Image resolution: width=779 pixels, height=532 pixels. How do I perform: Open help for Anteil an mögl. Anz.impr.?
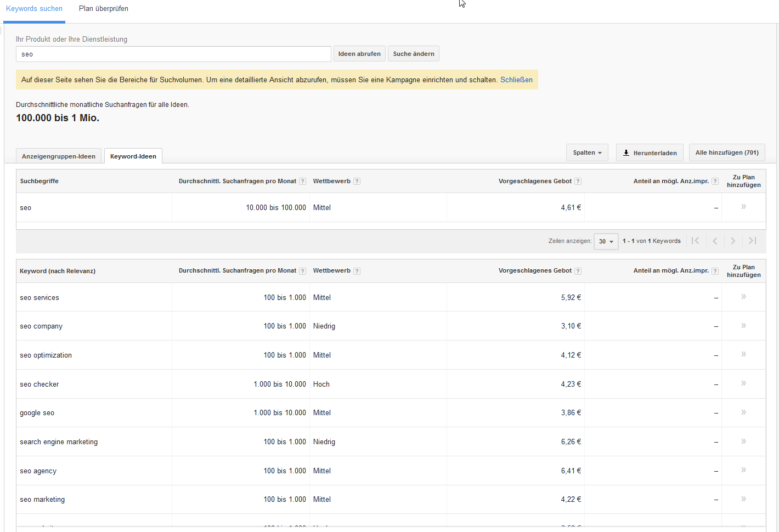pos(714,180)
